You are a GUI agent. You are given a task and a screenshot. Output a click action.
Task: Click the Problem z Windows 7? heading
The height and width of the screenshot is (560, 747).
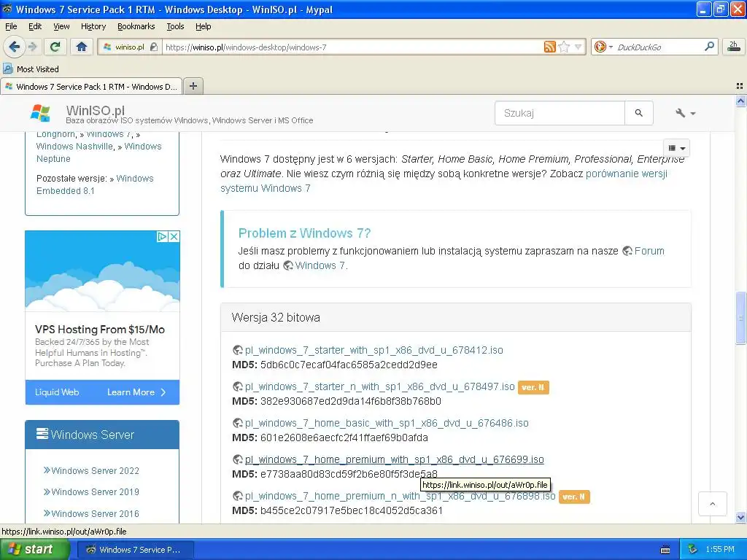coord(304,233)
